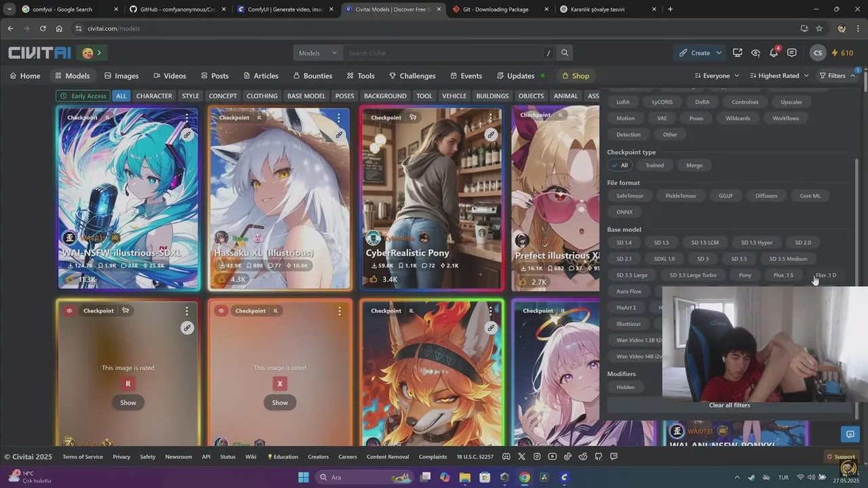Click the blue feedback chat bubble button

click(x=849, y=434)
